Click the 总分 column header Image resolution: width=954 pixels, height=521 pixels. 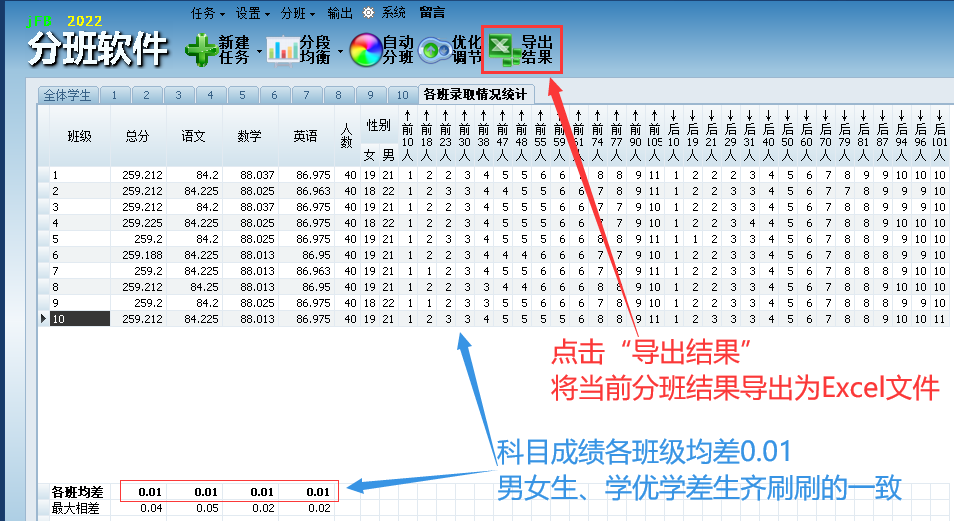click(x=138, y=136)
